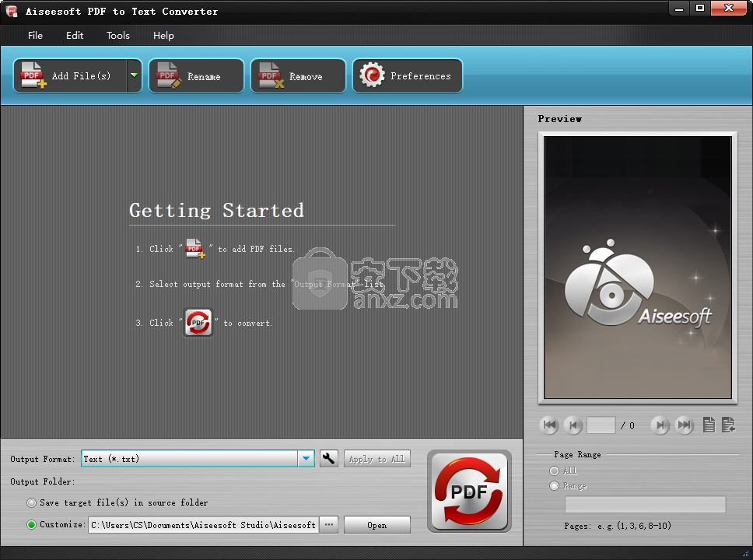
Task: Click the Preview panel label
Action: tap(559, 119)
